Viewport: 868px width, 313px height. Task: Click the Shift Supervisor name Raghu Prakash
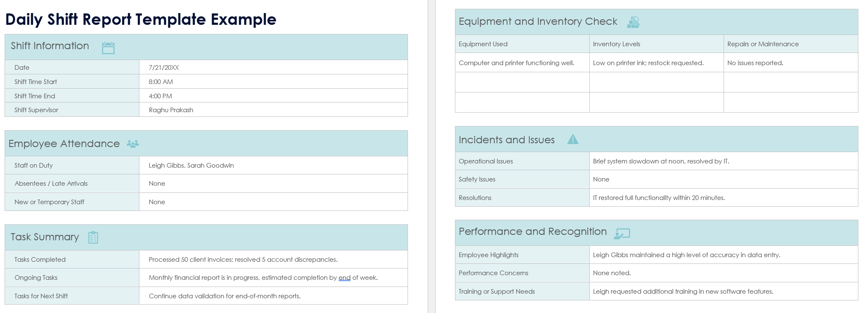[171, 110]
